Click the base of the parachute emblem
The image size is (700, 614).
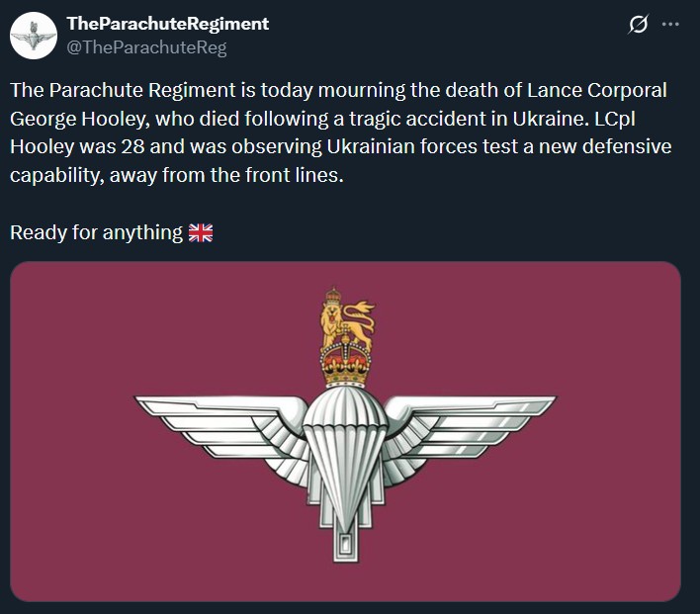(x=345, y=537)
